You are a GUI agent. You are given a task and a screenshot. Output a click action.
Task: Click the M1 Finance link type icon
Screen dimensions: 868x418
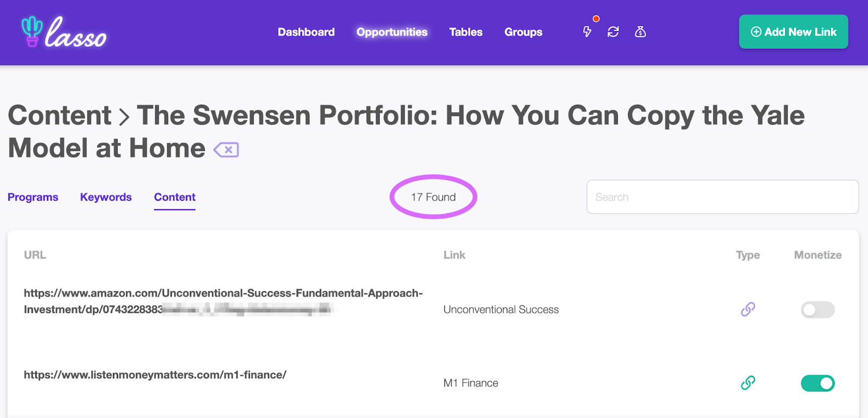click(x=748, y=383)
